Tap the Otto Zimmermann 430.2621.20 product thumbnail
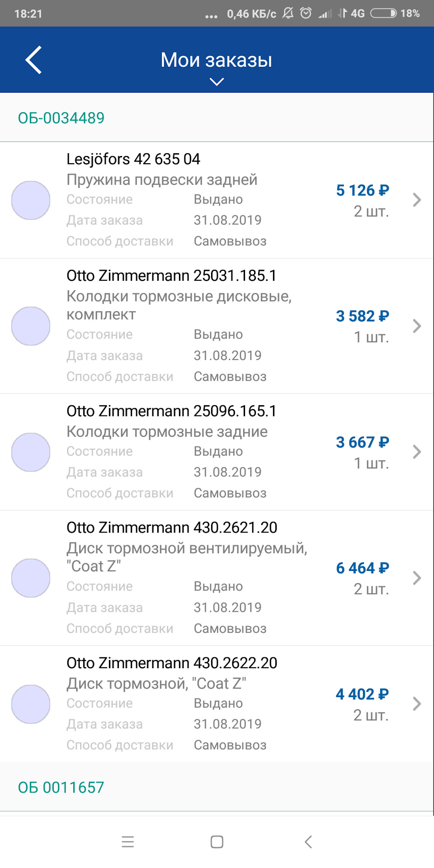 tap(31, 578)
